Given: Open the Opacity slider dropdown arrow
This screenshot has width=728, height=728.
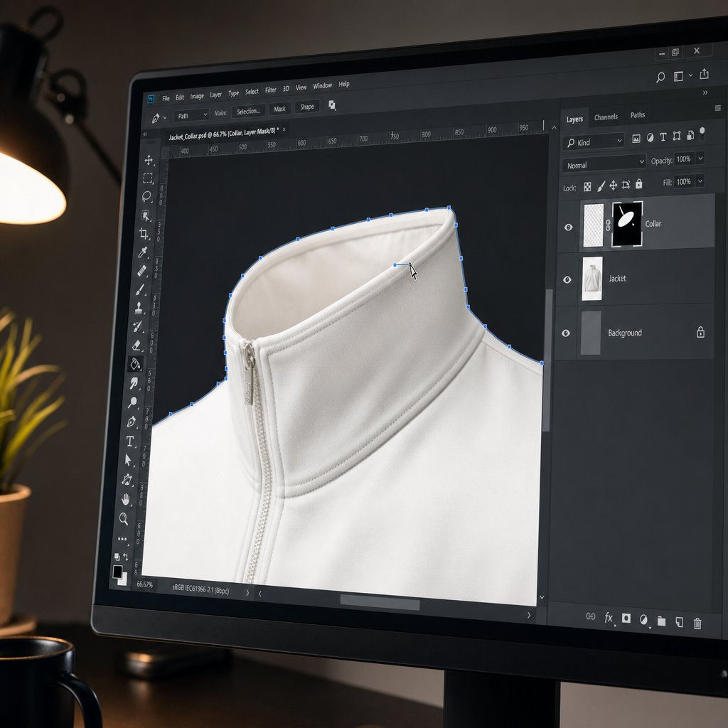Looking at the screenshot, I should click(700, 159).
